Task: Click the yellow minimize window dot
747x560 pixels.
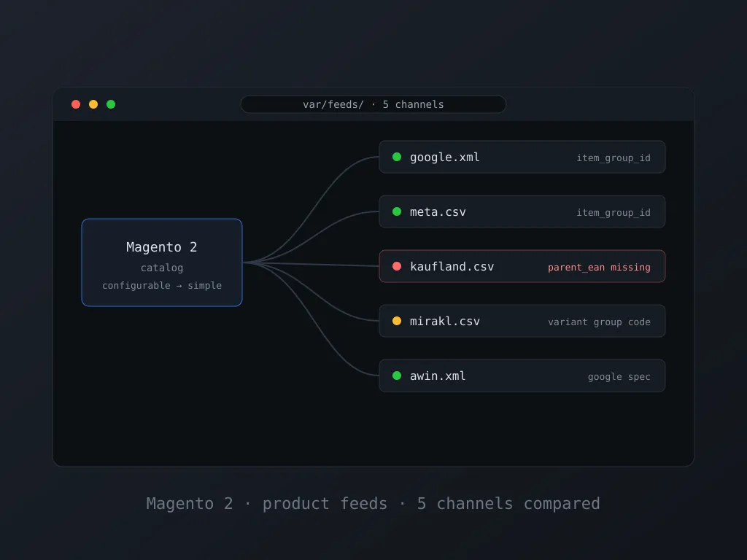Action: click(x=93, y=104)
